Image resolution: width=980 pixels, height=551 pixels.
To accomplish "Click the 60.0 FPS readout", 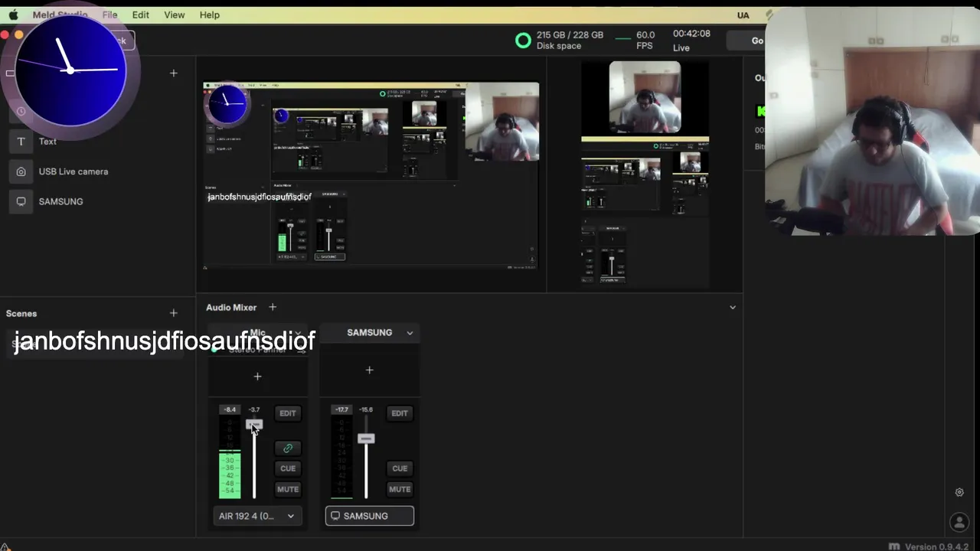I will tap(645, 41).
